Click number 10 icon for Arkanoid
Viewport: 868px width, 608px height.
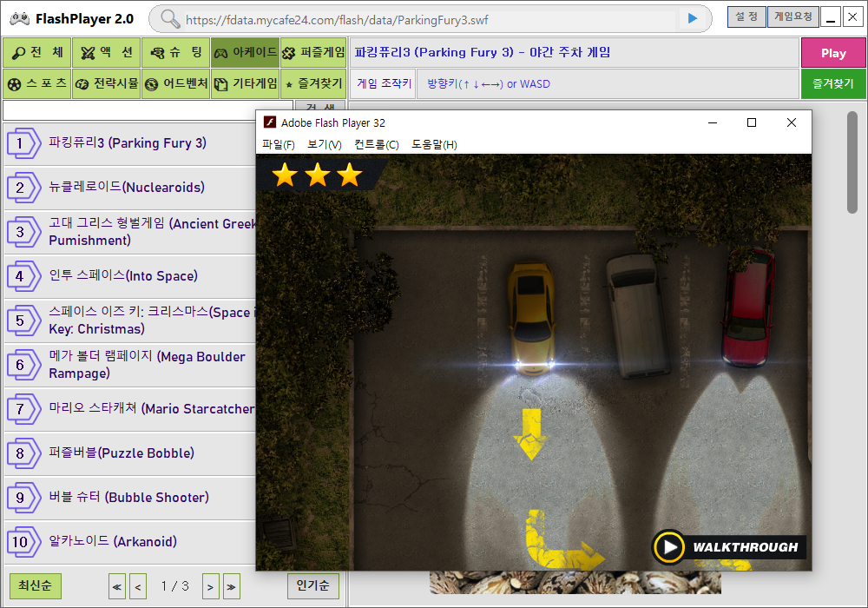tap(23, 541)
